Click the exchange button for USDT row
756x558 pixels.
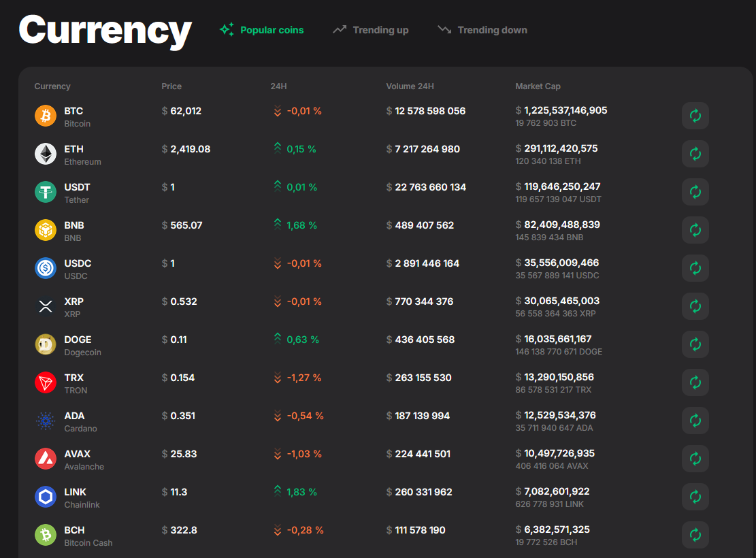click(695, 192)
